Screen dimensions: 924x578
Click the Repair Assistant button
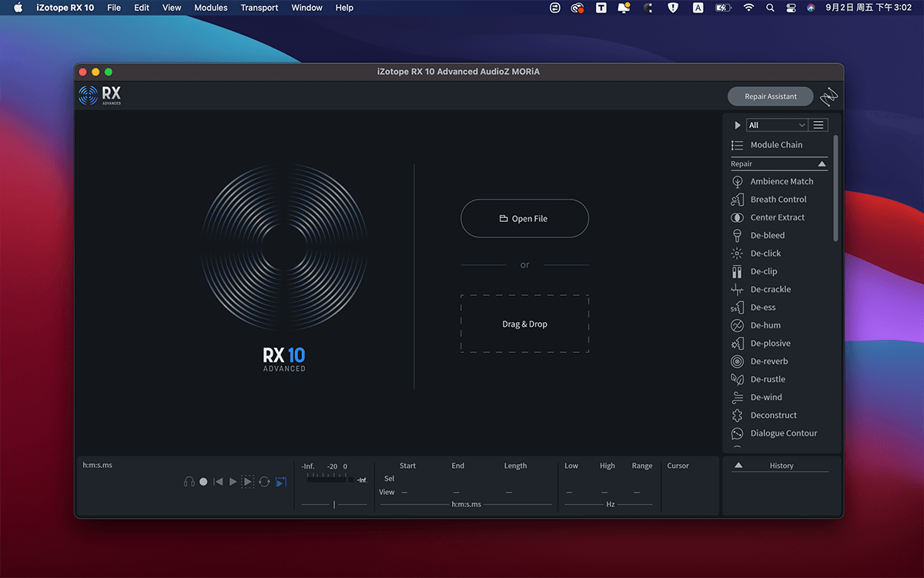[771, 96]
